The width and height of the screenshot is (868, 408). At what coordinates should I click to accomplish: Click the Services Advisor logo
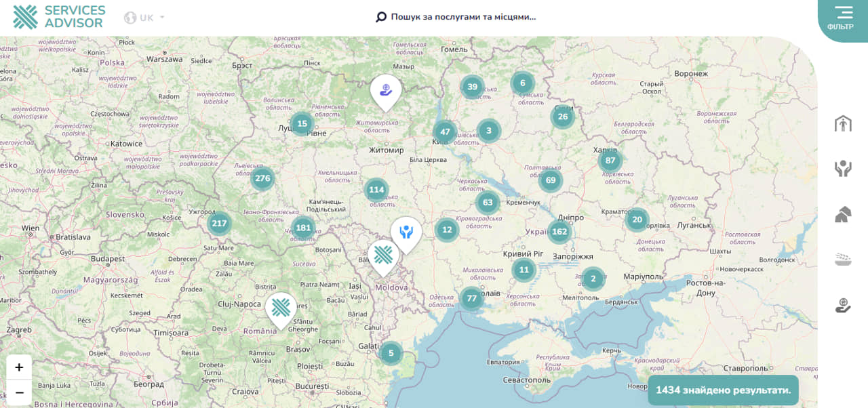(x=60, y=17)
